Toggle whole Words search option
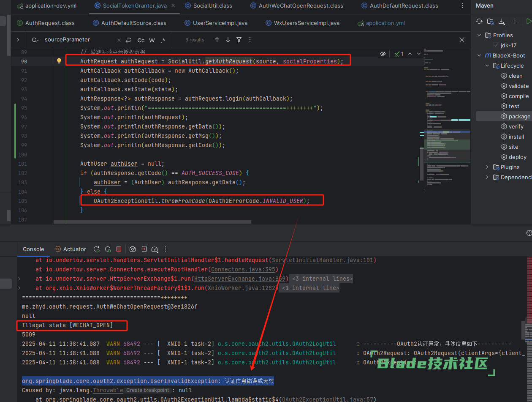The width and height of the screenshot is (532, 402). coord(152,40)
